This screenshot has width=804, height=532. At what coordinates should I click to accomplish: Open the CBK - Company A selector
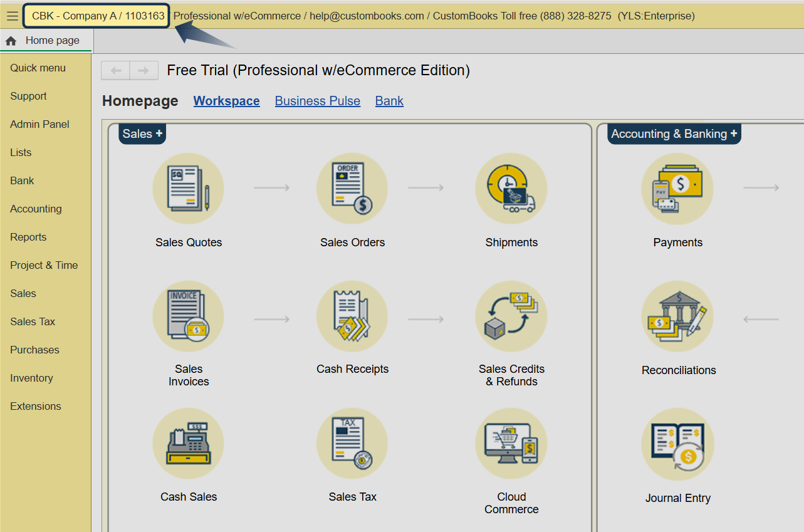(98, 16)
